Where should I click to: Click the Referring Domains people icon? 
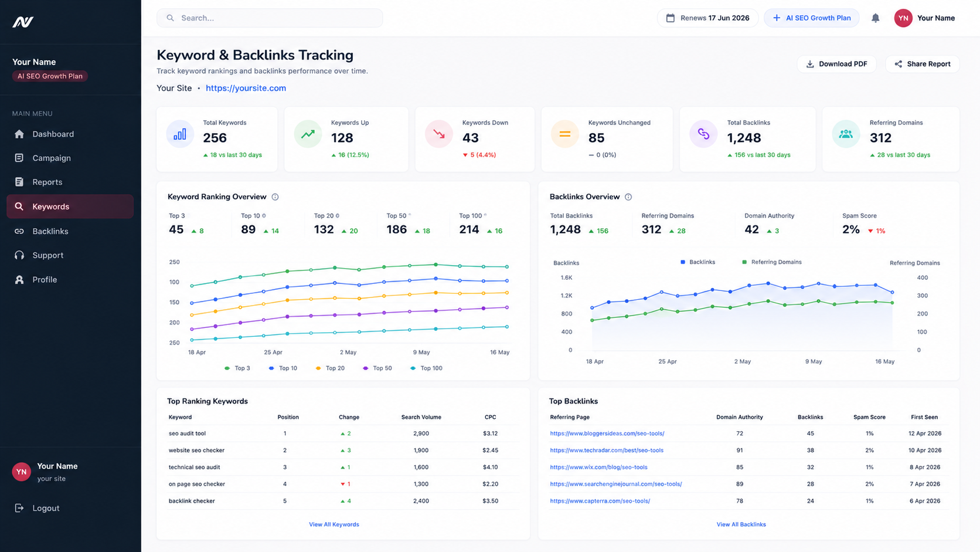[x=846, y=134]
